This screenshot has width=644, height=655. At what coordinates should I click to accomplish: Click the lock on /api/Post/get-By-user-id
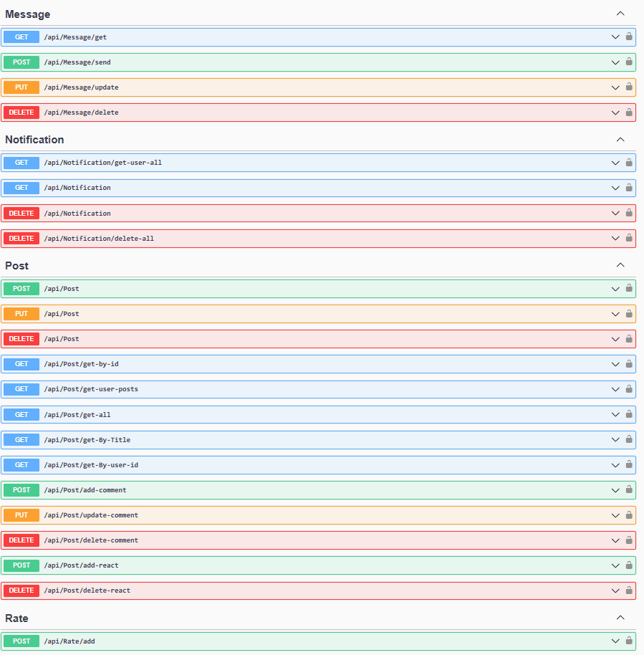click(628, 464)
